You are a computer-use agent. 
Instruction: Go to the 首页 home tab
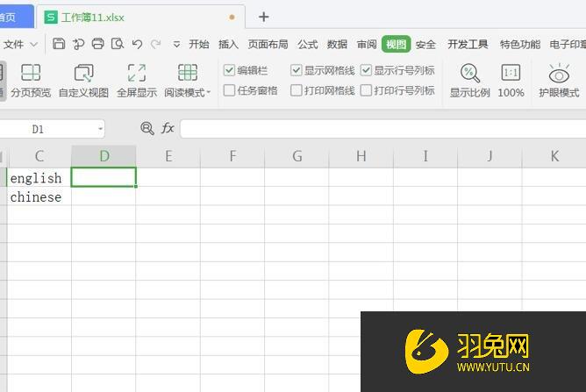[15, 18]
